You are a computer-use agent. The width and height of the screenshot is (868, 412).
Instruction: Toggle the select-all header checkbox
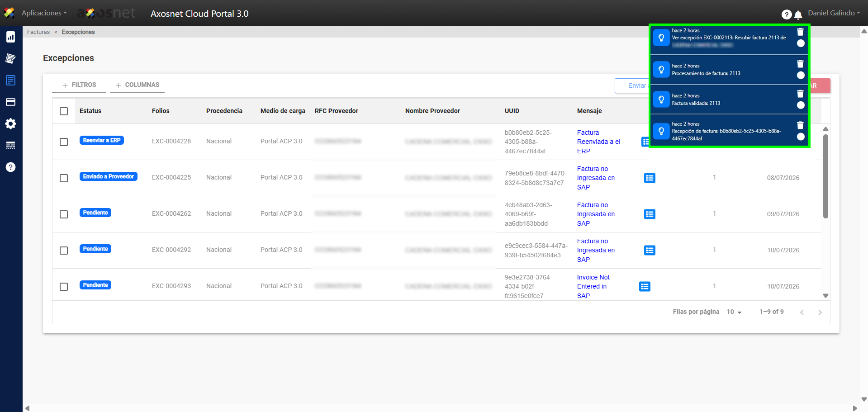pos(64,111)
